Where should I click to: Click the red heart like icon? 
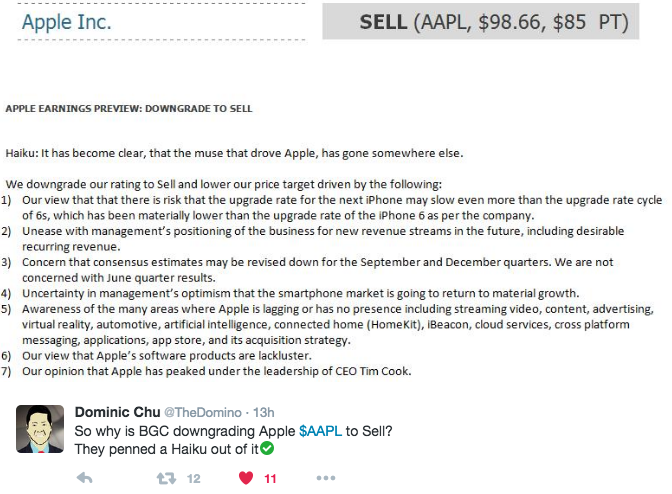tap(246, 478)
